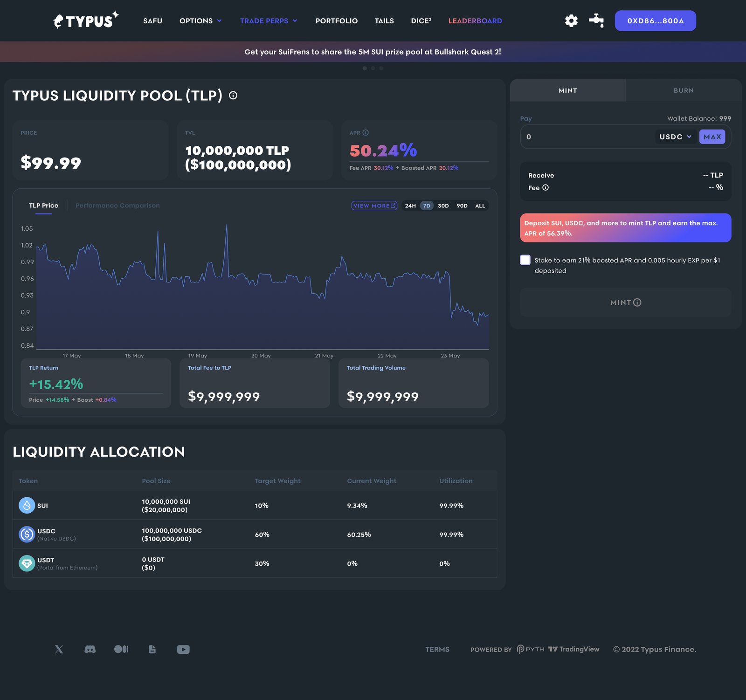Click the Typus logo
The image size is (746, 700).
pos(86,20)
